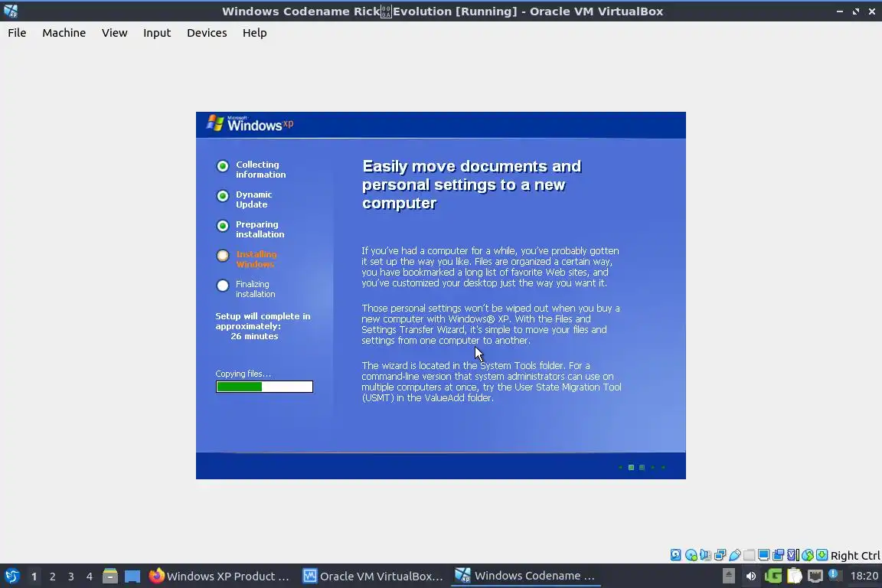The width and height of the screenshot is (882, 588).
Task: Click the paragraph mentioning User State Migration Tool
Action: coord(491,381)
